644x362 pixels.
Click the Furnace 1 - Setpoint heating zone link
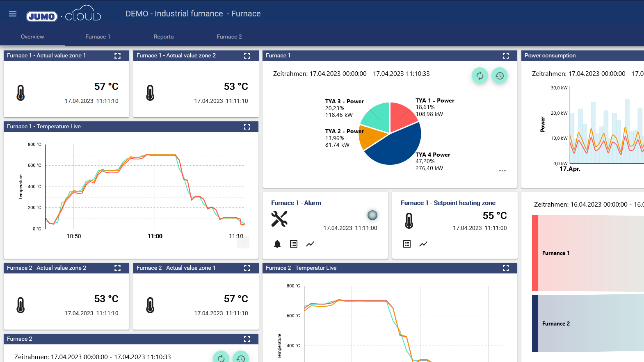pyautogui.click(x=448, y=203)
